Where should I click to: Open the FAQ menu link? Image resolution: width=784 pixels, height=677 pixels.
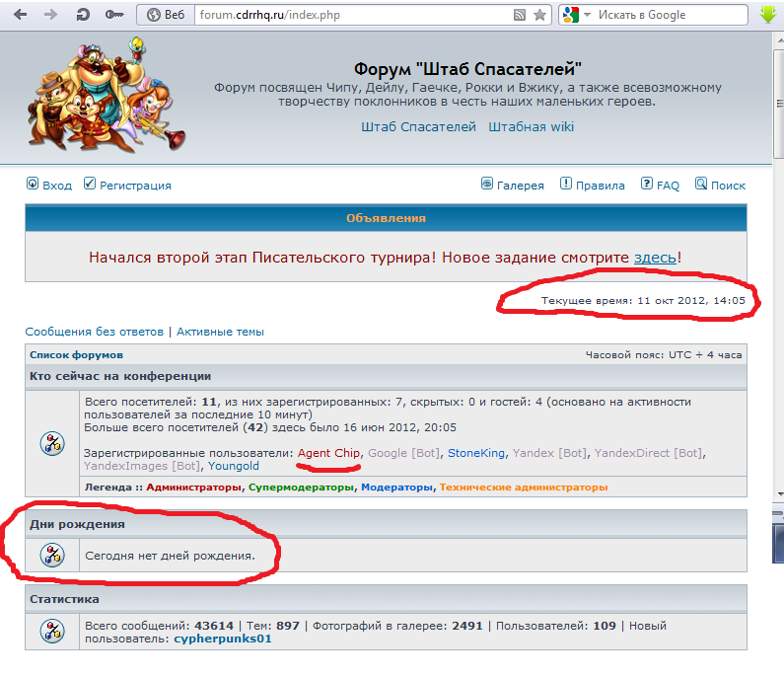[668, 186]
